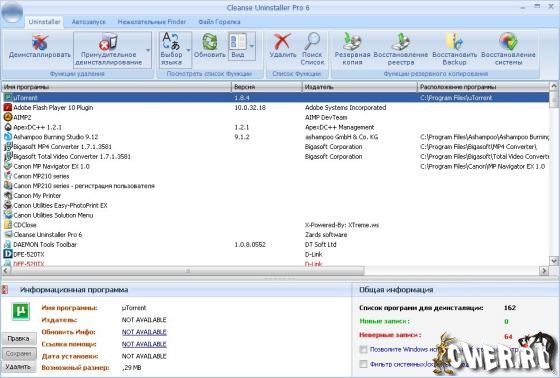Viewport: 560px width, 378px height.
Task: Click the Правка button
Action: click(x=19, y=338)
